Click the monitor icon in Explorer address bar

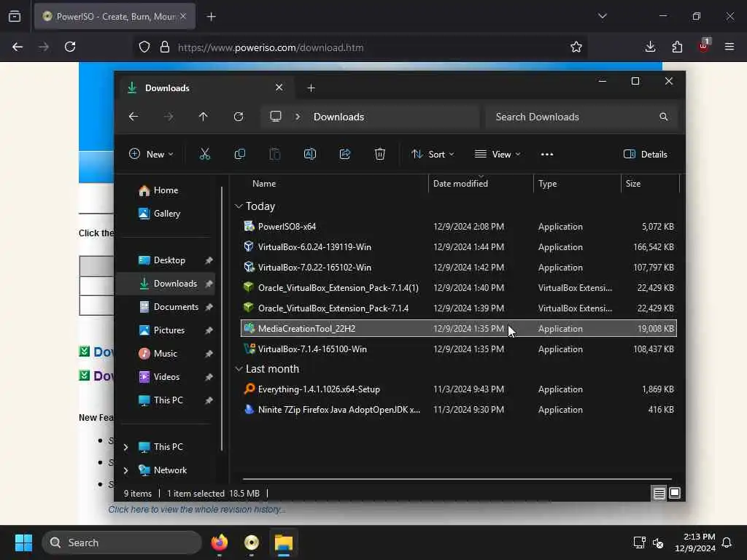point(275,117)
